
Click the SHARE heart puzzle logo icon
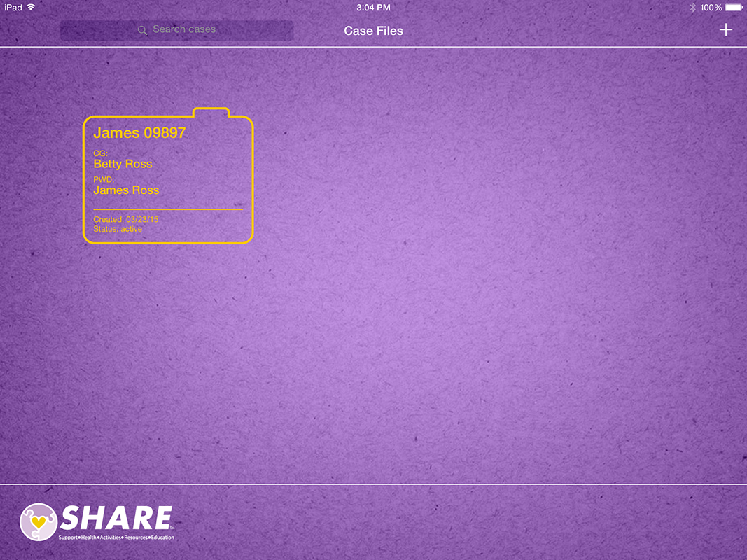(38, 521)
